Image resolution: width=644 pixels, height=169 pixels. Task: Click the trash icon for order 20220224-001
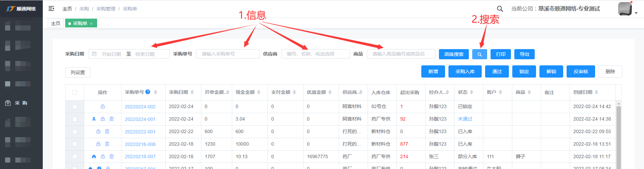click(x=111, y=119)
